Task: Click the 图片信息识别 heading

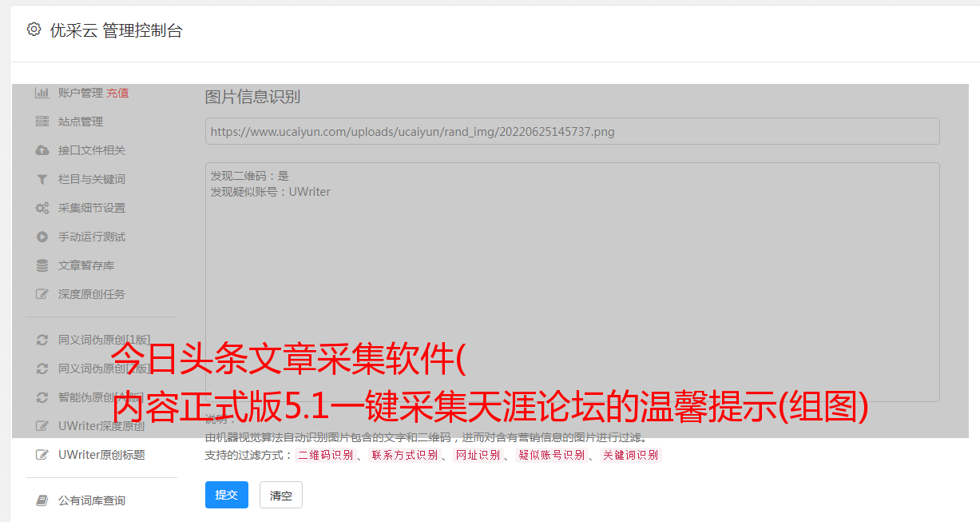Action: click(x=252, y=97)
